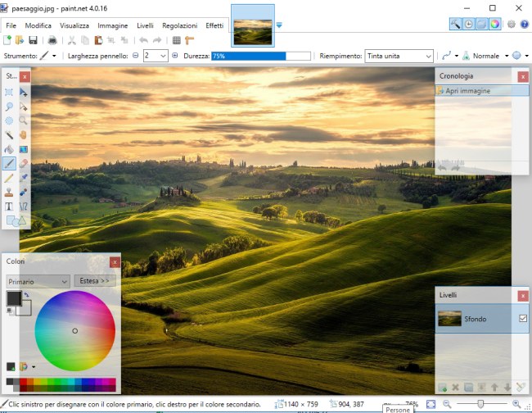The width and height of the screenshot is (532, 413).
Task: Select the Recolor tool
Action: [x=23, y=192]
